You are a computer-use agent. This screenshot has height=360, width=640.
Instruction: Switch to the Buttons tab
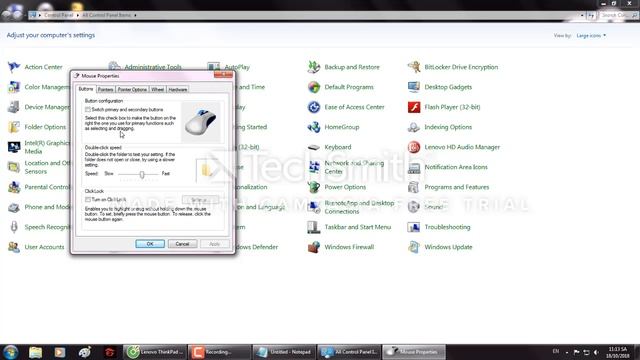click(x=86, y=89)
